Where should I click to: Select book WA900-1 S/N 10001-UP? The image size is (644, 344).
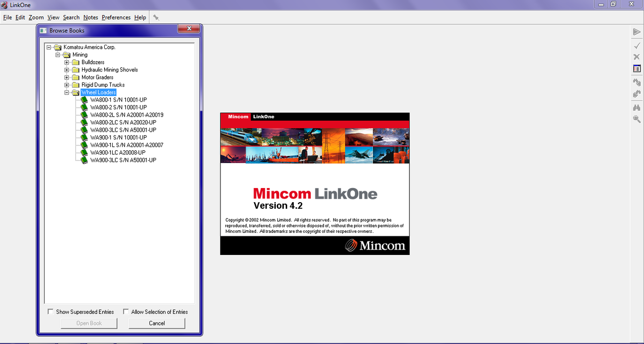119,138
